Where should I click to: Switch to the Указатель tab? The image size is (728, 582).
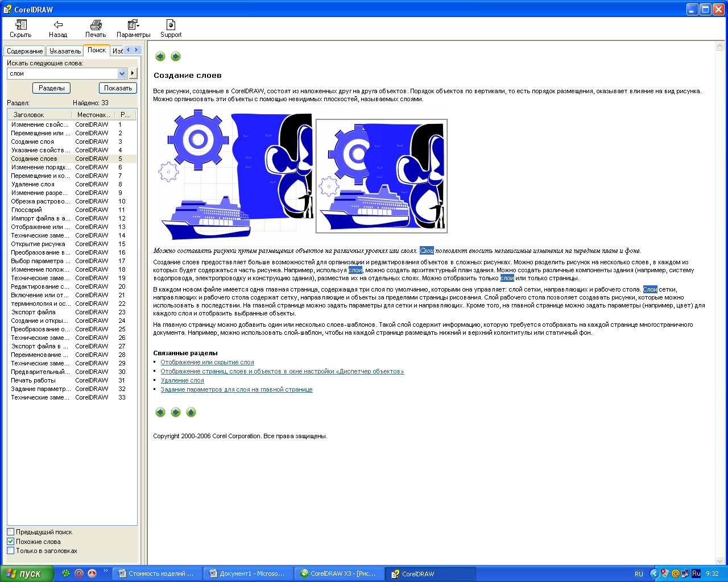coord(65,51)
